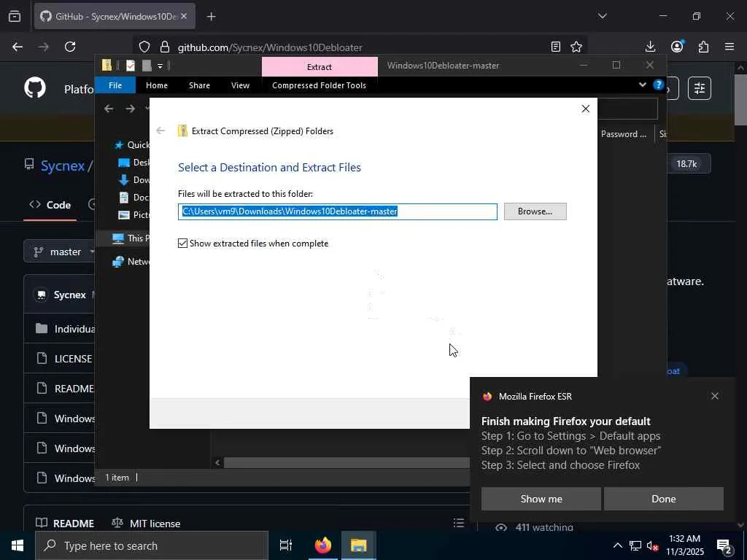This screenshot has width=747, height=560.
Task: Select Downloads folder in Explorer sidebar
Action: click(x=134, y=179)
